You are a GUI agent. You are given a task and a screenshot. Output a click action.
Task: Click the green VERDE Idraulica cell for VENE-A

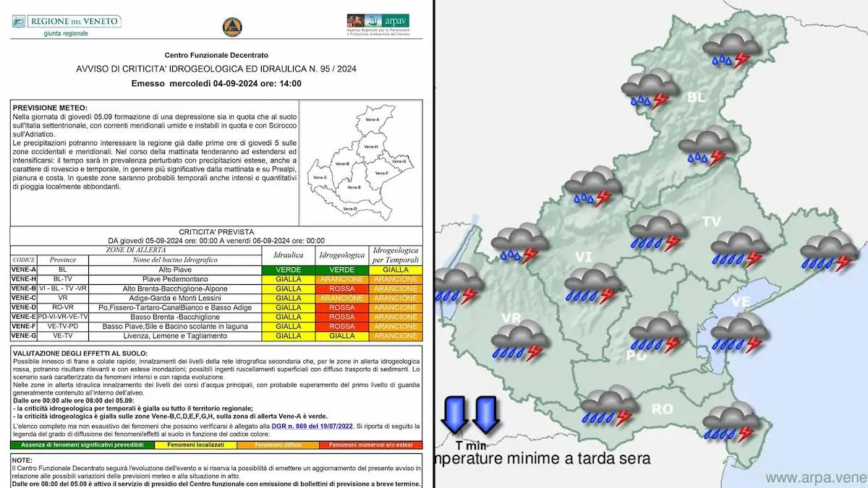click(x=289, y=270)
